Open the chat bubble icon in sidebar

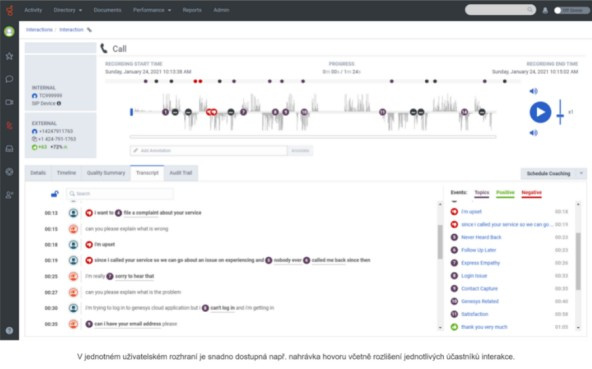point(9,79)
